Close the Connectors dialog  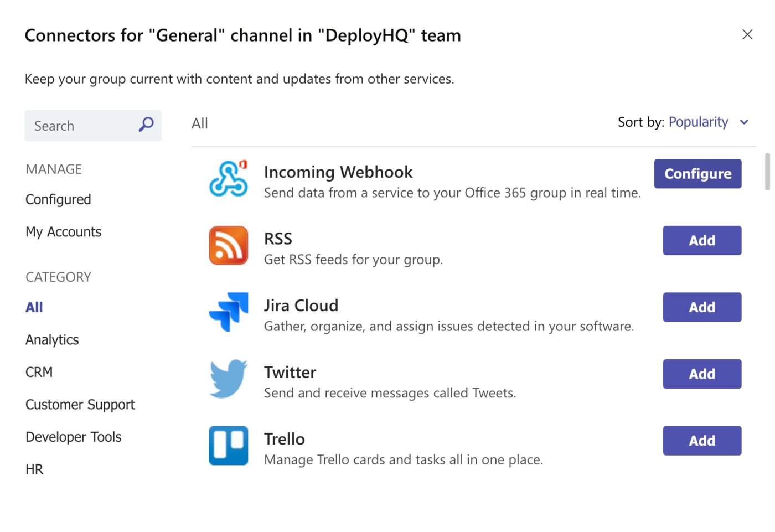coord(747,34)
